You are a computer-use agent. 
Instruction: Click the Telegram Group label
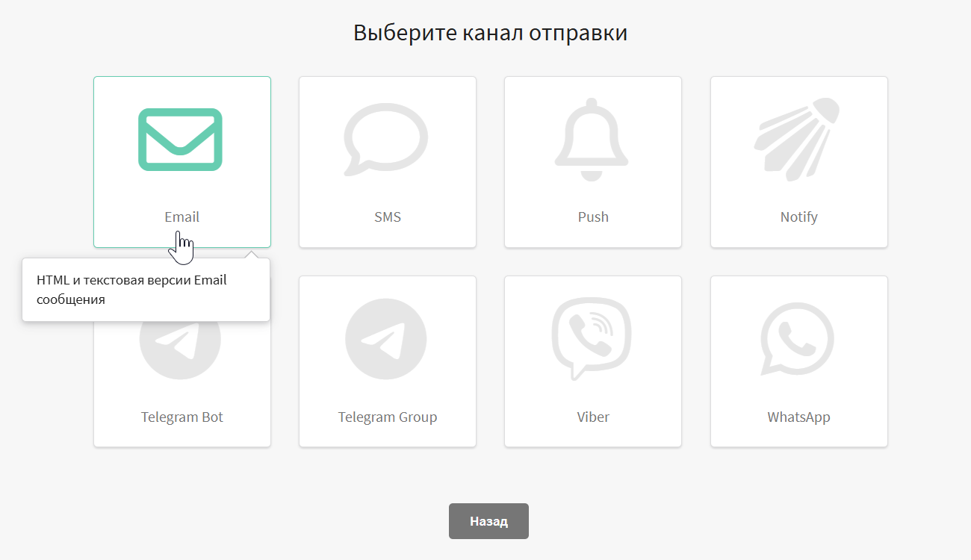pos(388,417)
